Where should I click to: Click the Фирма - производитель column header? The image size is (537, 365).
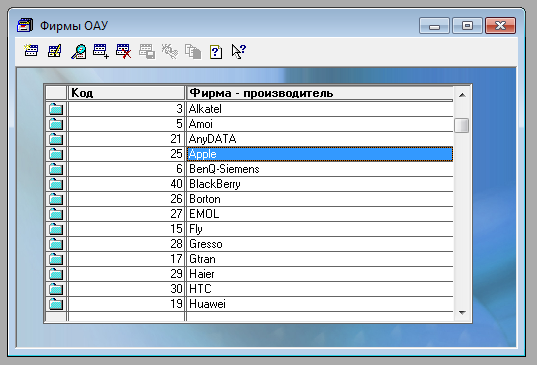click(x=320, y=93)
